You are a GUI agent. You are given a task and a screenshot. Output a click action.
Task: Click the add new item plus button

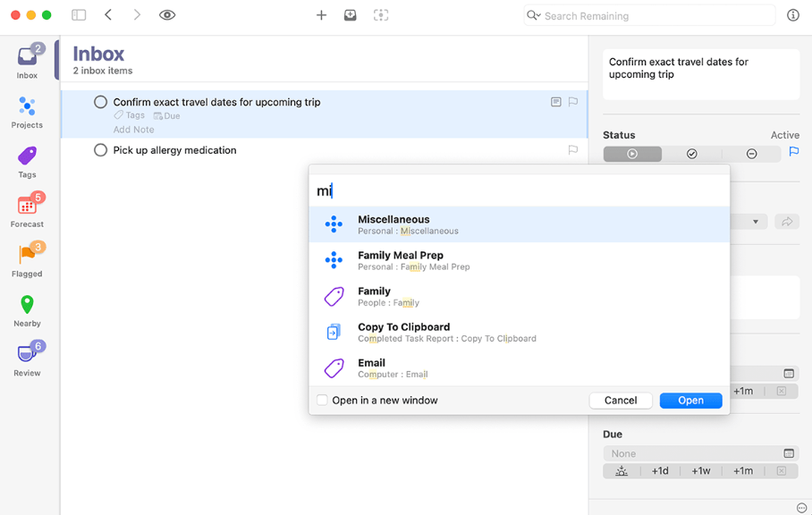(x=321, y=15)
